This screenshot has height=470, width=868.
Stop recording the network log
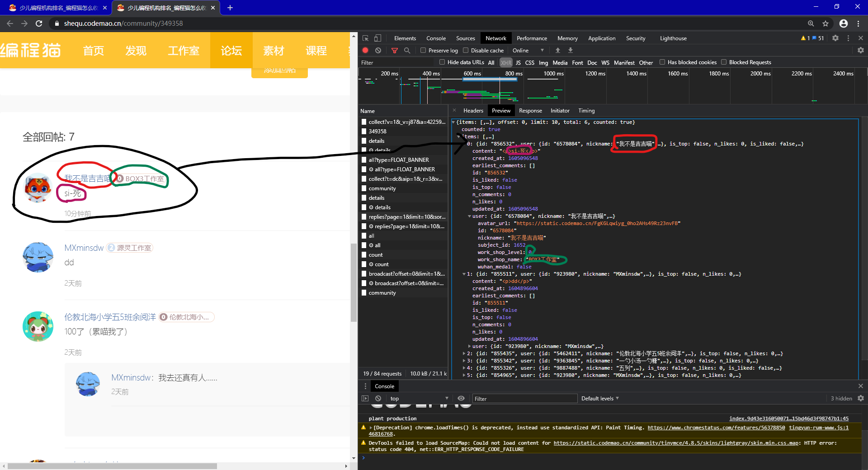[x=365, y=51]
